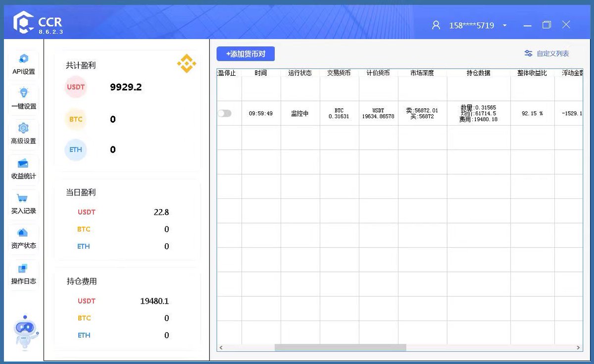Click the 数量:0.31565 position cell
Screen dimensions: 594x364
479,113
